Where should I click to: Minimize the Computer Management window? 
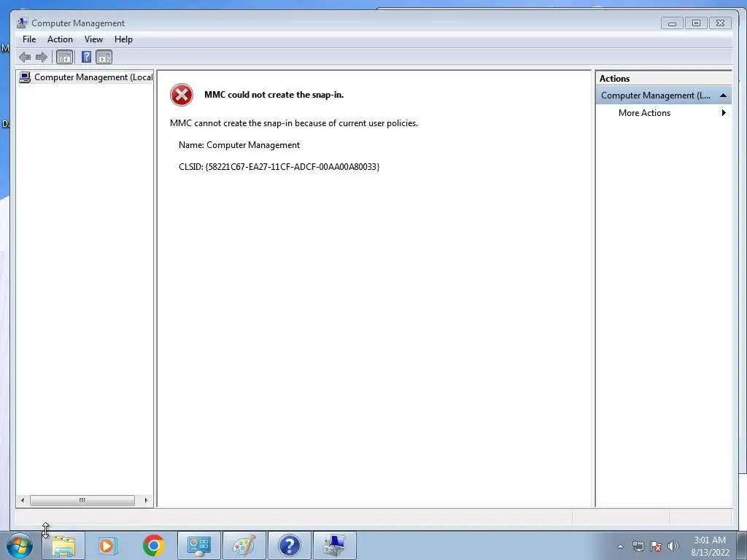coord(672,23)
